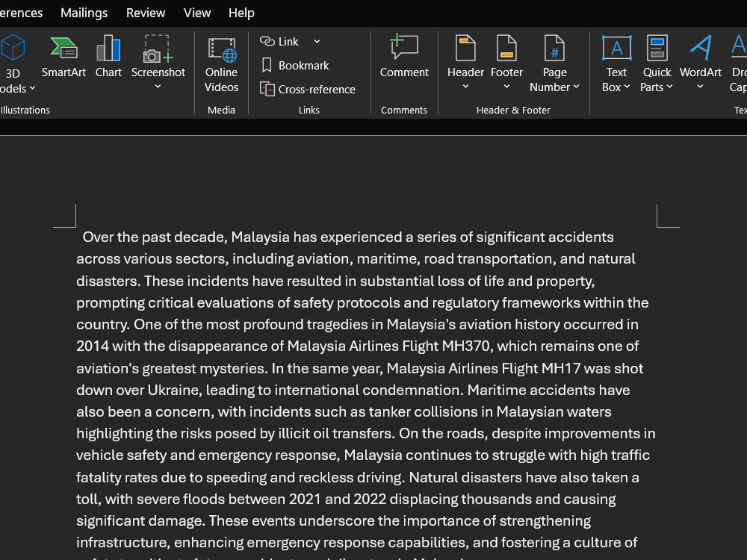
Task: Click the words 'tanker collisions' in the document
Action: click(423, 412)
